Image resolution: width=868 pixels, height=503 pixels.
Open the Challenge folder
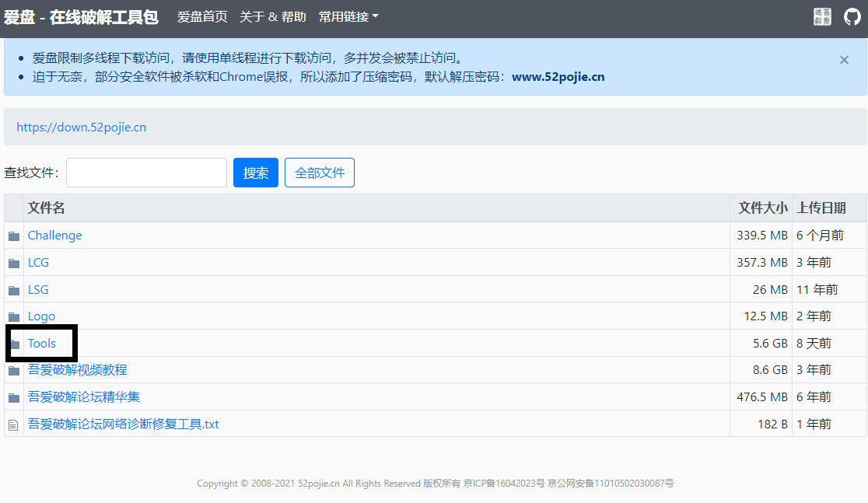coord(54,236)
